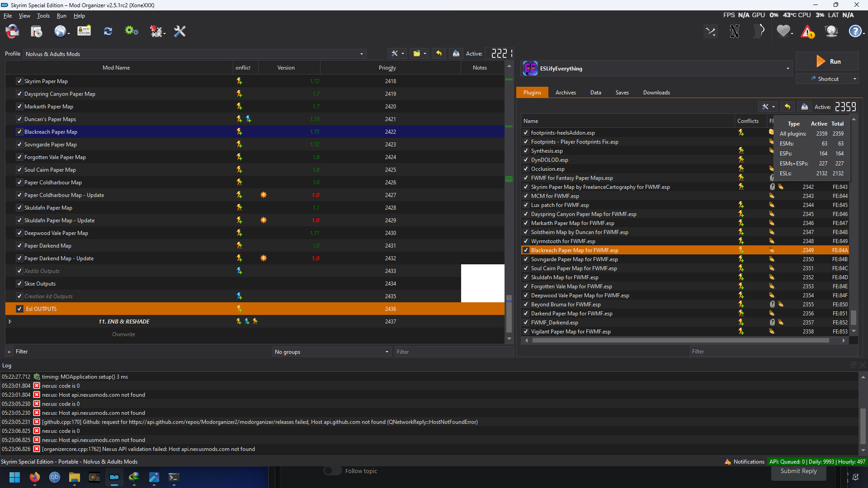
Task: Open Nexus globe icon in toolbar
Action: coord(61,31)
